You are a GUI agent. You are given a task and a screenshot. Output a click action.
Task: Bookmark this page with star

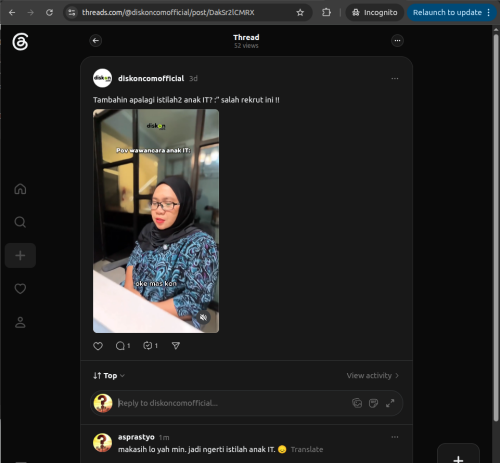(300, 13)
